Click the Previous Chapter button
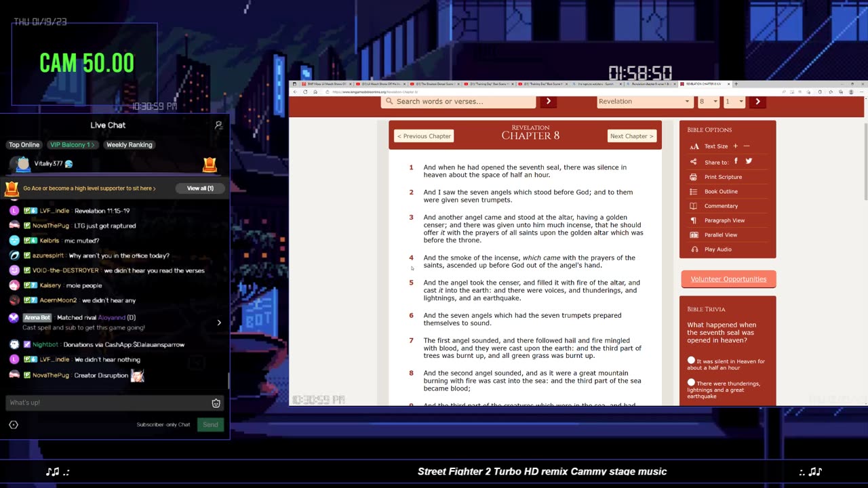The image size is (868, 488). 424,136
